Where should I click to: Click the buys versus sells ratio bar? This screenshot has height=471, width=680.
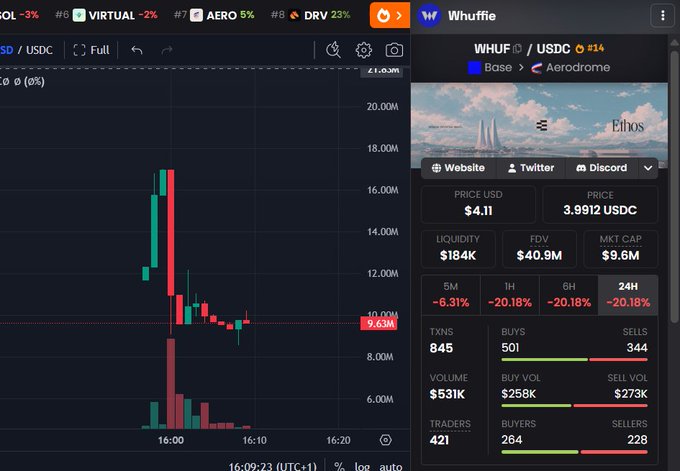tap(574, 360)
